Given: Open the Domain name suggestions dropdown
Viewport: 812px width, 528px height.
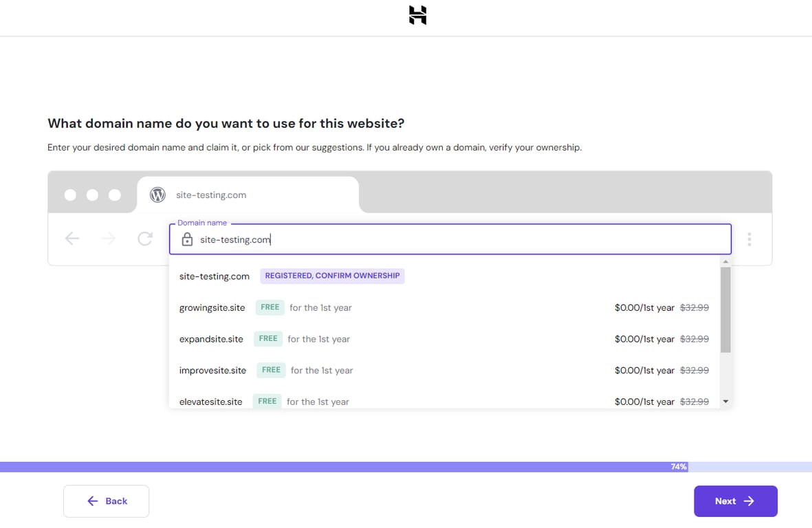Looking at the screenshot, I should coord(450,239).
